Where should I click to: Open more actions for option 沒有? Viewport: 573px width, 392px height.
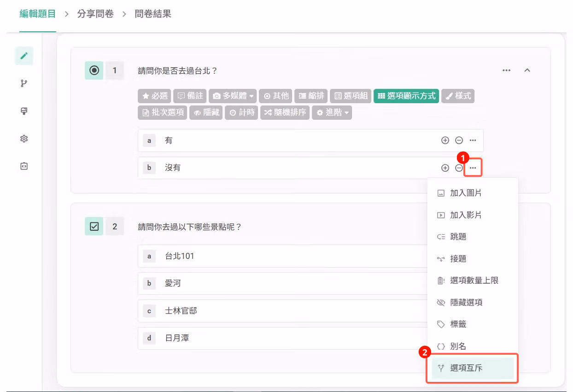pos(473,168)
